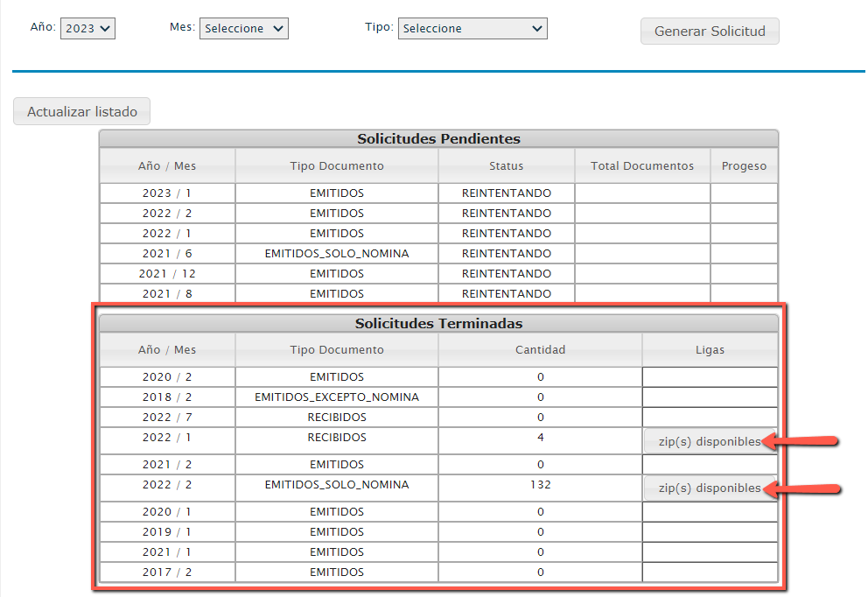Select the Status column header
The height and width of the screenshot is (597, 868).
(506, 166)
